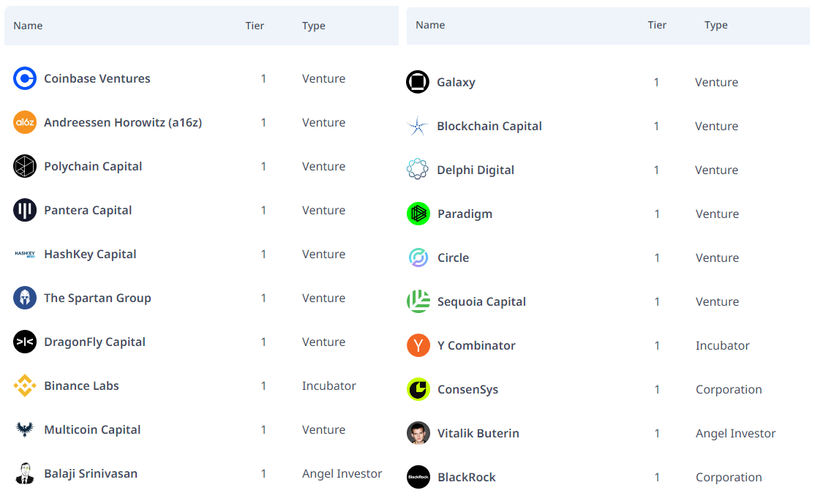This screenshot has width=815, height=504.
Task: Open the Blockchain Capital link
Action: coord(489,126)
